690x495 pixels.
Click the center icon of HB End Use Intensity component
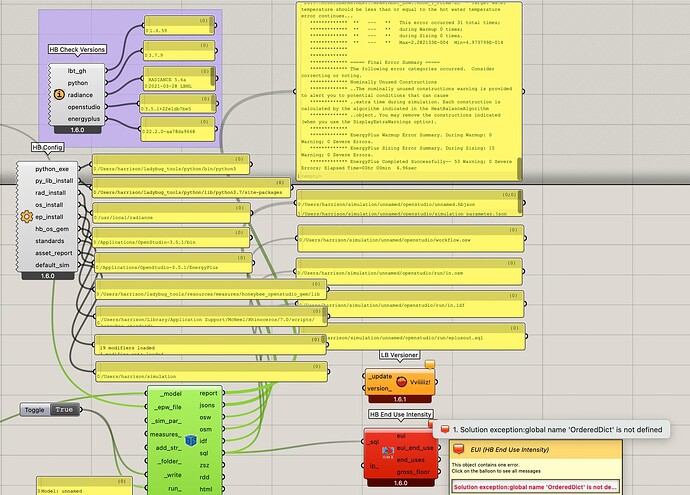coord(388,452)
